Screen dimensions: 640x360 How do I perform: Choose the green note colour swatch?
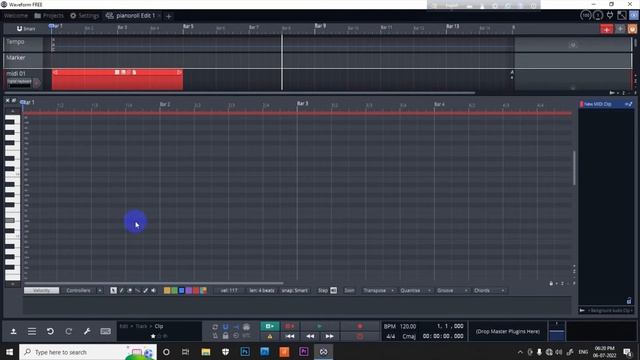pyautogui.click(x=174, y=291)
